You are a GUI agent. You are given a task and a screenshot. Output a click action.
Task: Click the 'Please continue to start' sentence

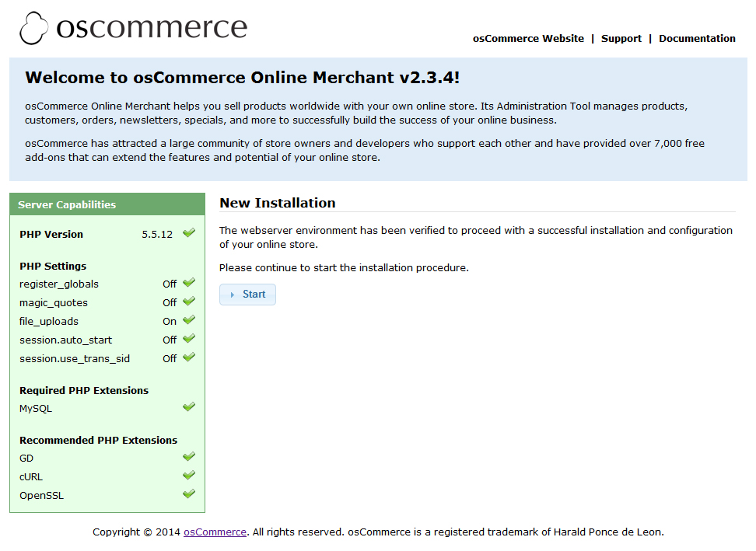pos(344,268)
